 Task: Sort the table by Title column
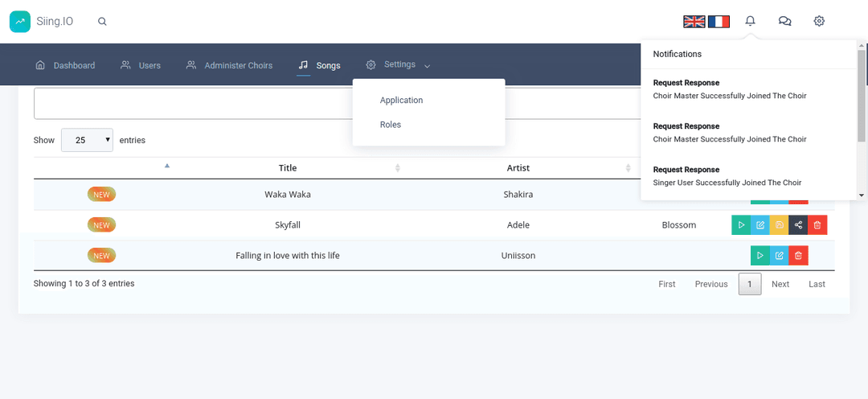pos(288,168)
